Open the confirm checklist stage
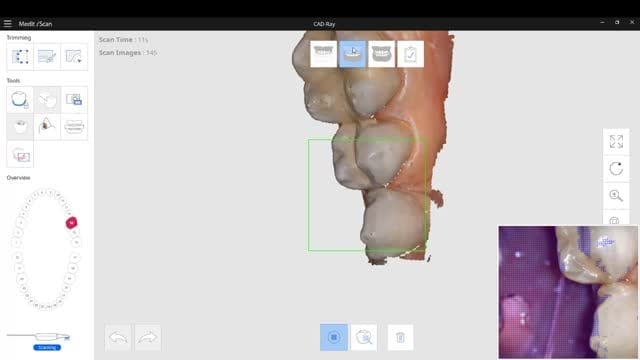 pyautogui.click(x=410, y=54)
